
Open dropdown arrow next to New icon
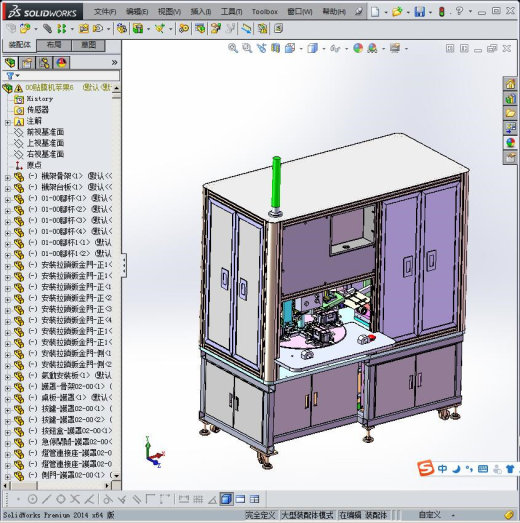coord(386,13)
